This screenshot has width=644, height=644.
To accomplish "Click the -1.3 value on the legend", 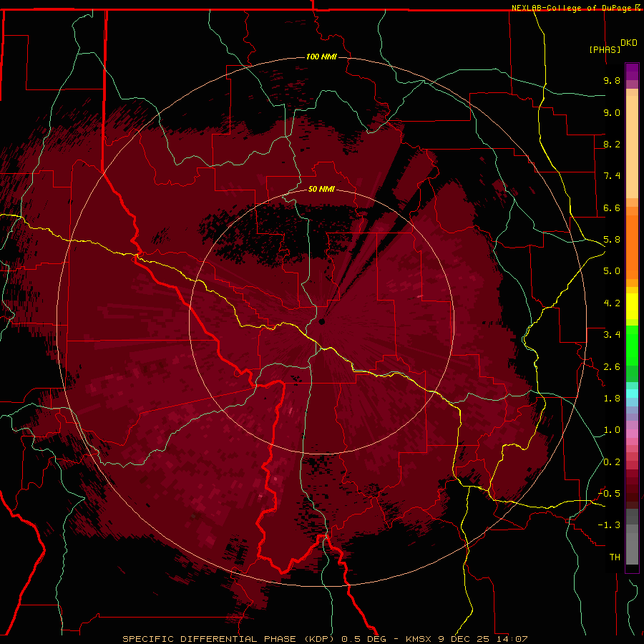I will click(609, 525).
